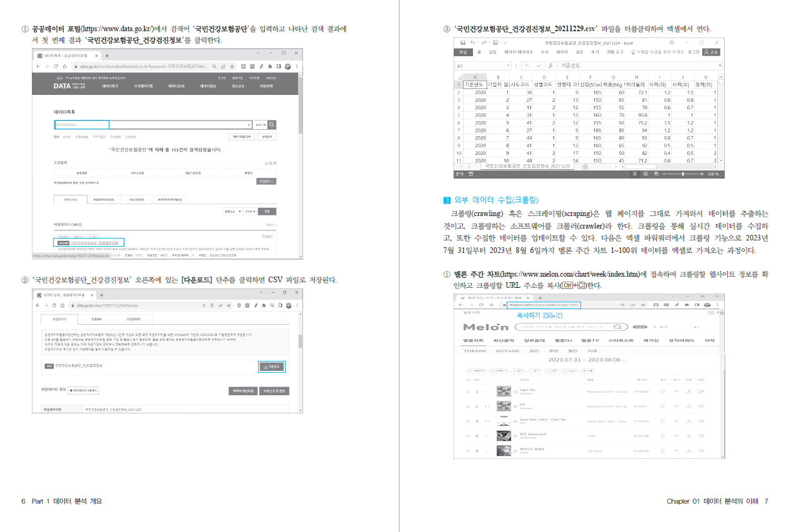The image size is (801, 532).
Task: Click the Excel 공유 share button
Action: (712, 52)
